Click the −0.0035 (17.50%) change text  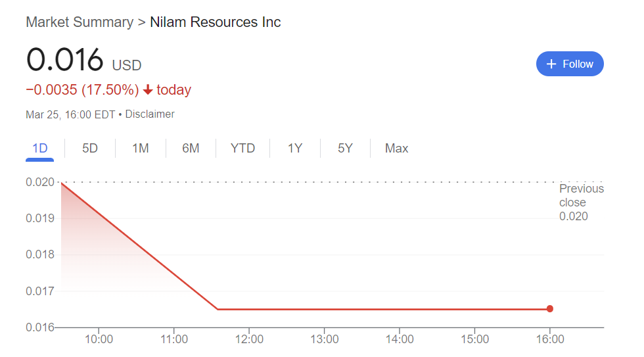(x=82, y=90)
